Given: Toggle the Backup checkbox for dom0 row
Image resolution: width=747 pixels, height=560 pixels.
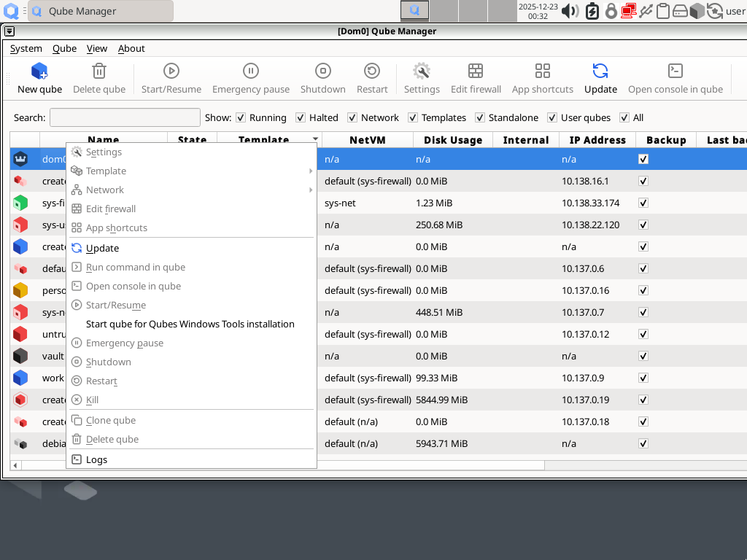Looking at the screenshot, I should point(643,159).
